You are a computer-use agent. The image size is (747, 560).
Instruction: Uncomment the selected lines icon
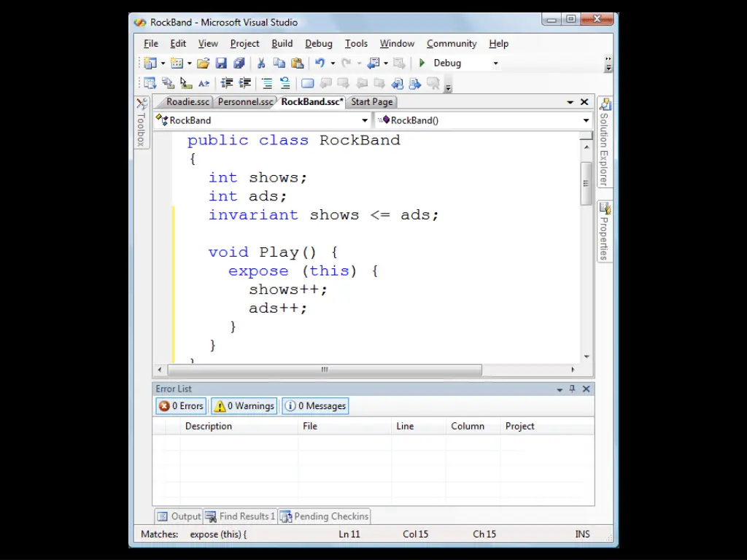[x=285, y=83]
